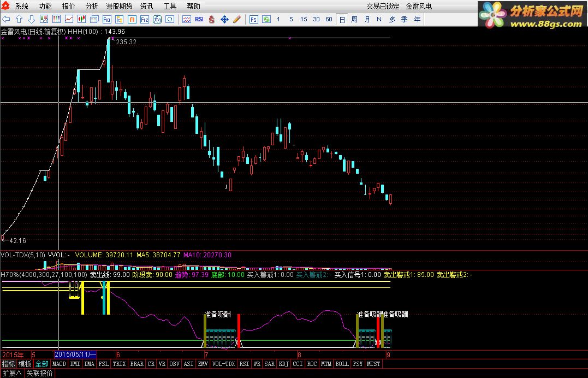Select the 60-minute period
The height and width of the screenshot is (378, 588).
pyautogui.click(x=329, y=19)
